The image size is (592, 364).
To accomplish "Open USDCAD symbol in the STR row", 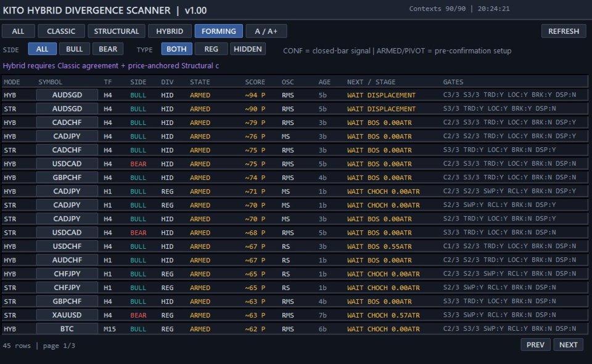I will (67, 233).
